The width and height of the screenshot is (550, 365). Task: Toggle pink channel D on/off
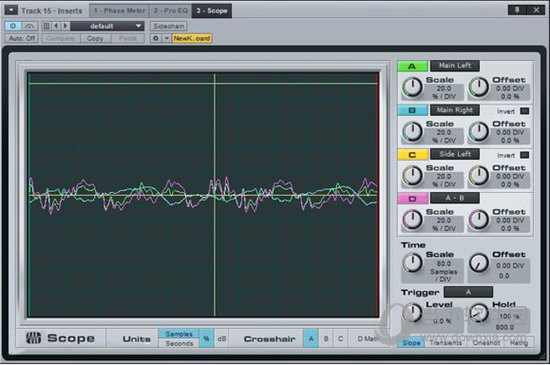point(412,199)
